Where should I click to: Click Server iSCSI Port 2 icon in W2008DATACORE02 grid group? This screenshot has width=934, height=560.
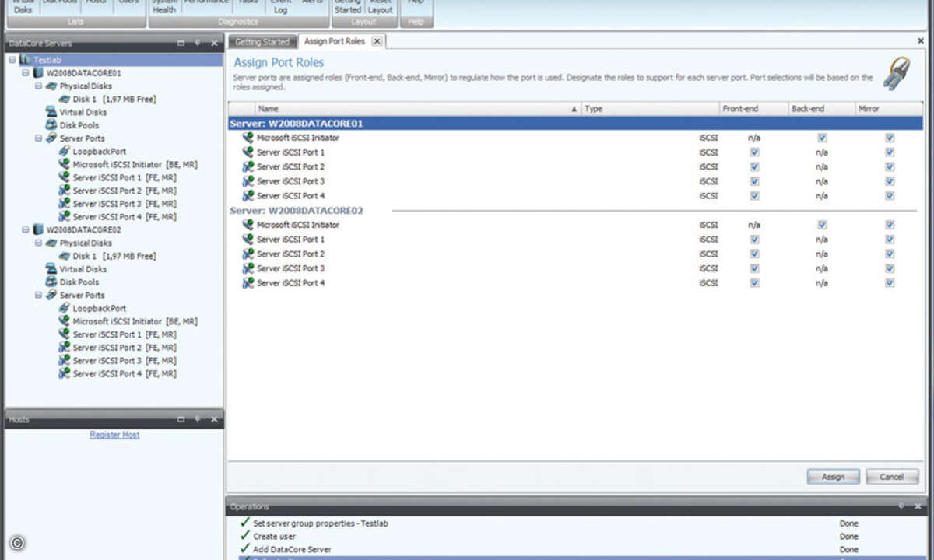248,254
